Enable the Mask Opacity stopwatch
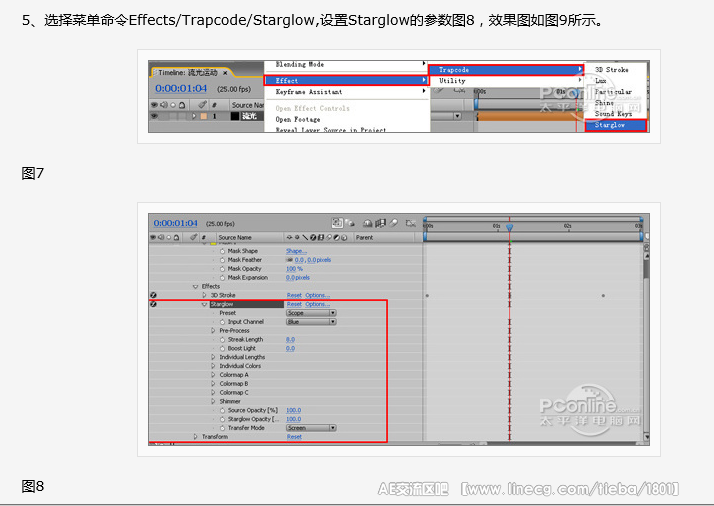 click(223, 269)
